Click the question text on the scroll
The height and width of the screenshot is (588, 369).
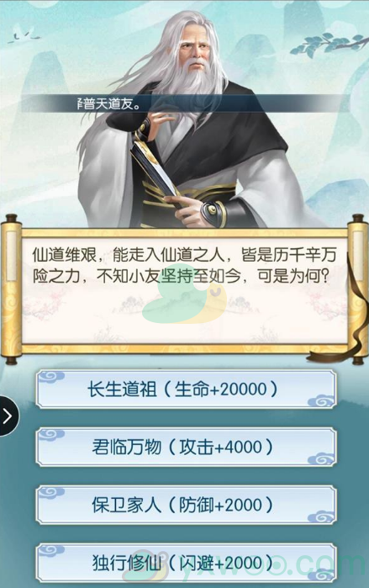tap(183, 266)
